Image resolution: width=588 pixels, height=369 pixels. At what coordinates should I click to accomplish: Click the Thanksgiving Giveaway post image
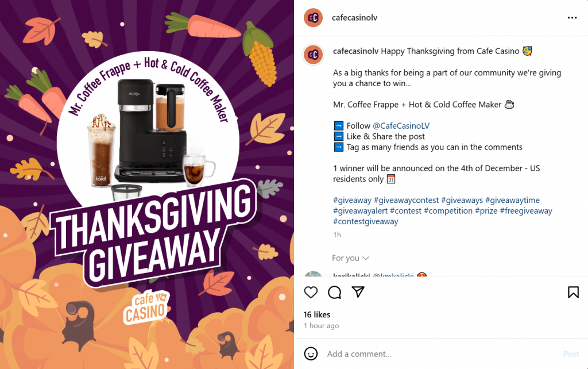coord(147,184)
